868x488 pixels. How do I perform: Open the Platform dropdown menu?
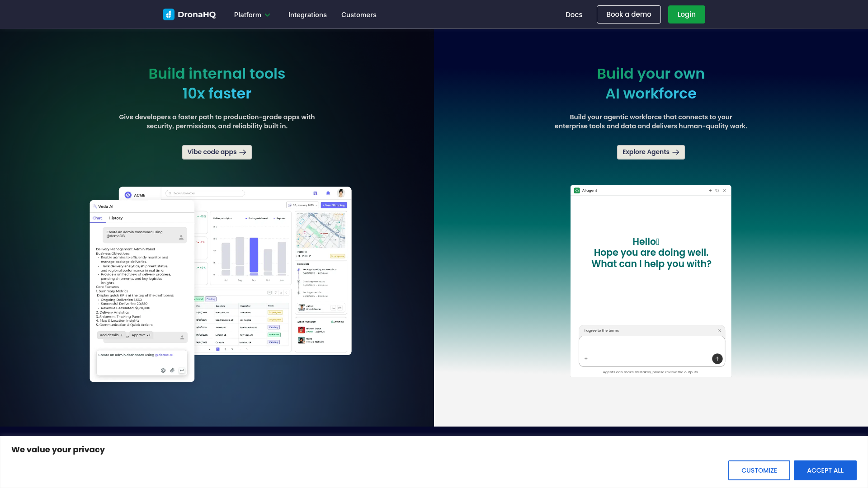click(251, 14)
